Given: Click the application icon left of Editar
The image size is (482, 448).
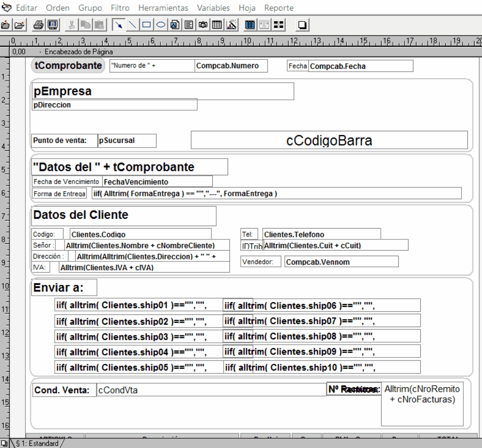Looking at the screenshot, I should 6,7.
